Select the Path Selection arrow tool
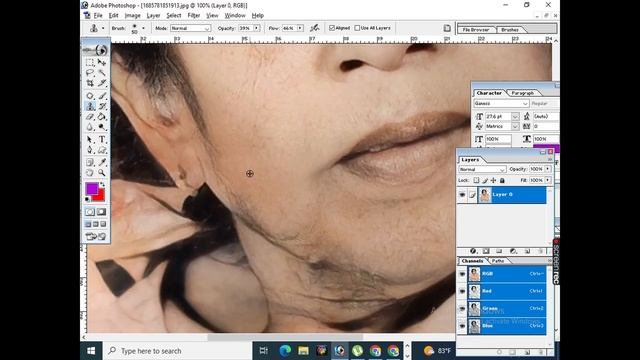Screen dimensions: 640x360 tap(90, 140)
